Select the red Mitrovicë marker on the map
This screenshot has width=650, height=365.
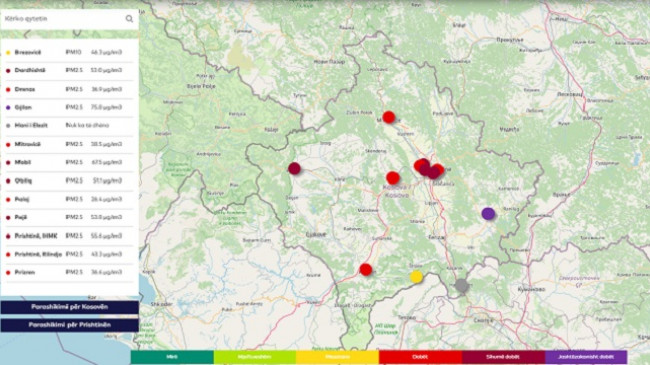point(388,117)
